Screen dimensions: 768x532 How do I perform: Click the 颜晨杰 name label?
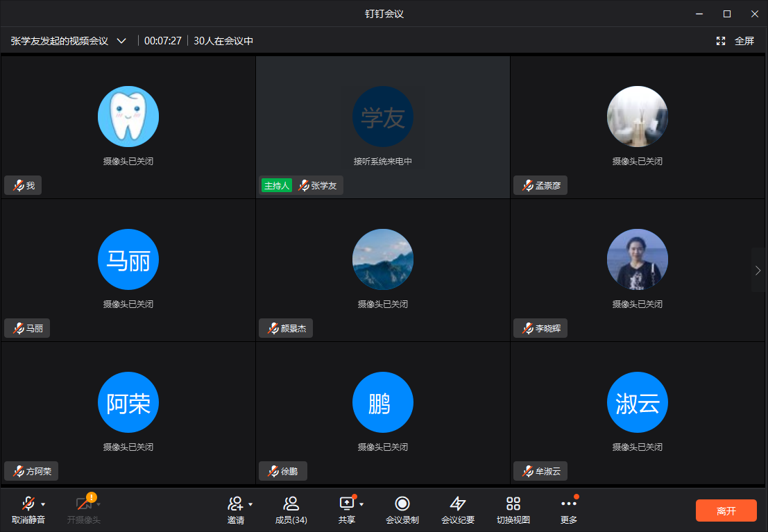(x=293, y=329)
